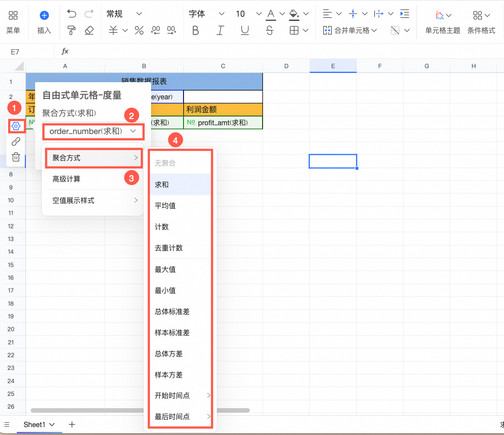This screenshot has width=504, height=435.
Task: Undo the last action
Action: [72, 14]
